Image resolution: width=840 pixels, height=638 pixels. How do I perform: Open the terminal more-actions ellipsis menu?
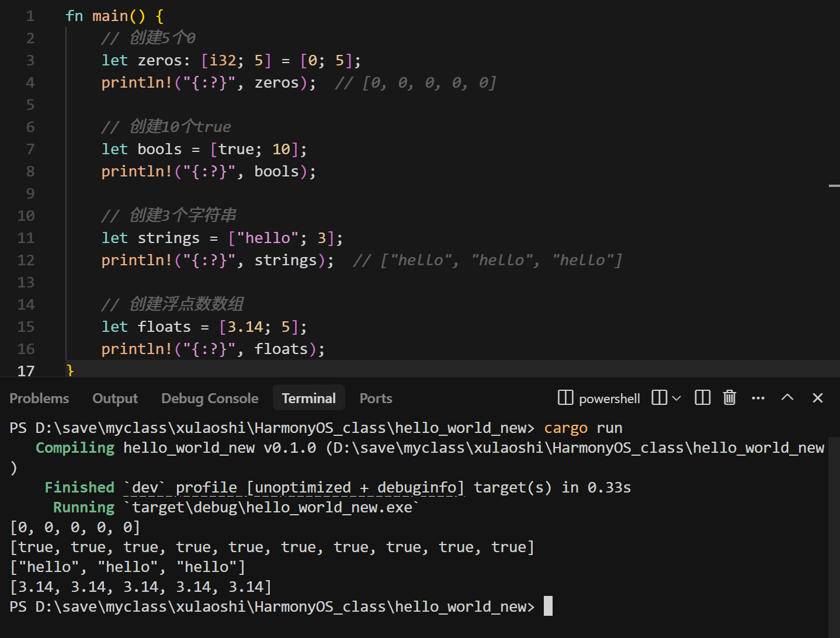[x=758, y=398]
